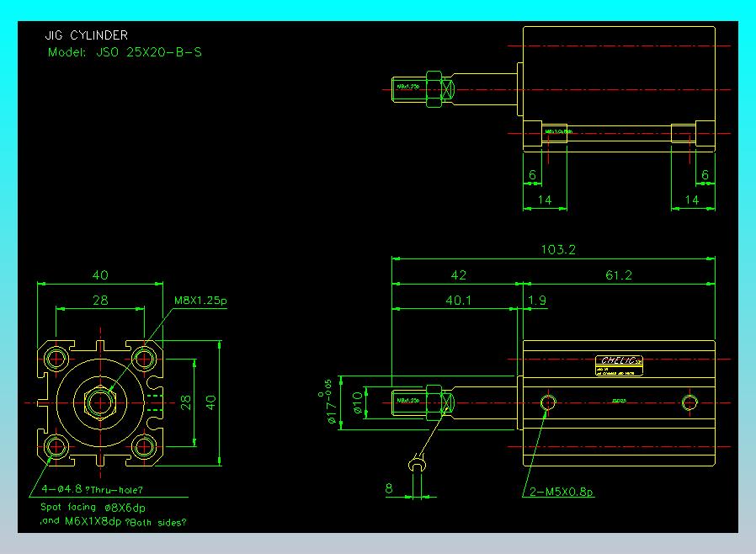Click the hex nut in the end view

pos(100,402)
